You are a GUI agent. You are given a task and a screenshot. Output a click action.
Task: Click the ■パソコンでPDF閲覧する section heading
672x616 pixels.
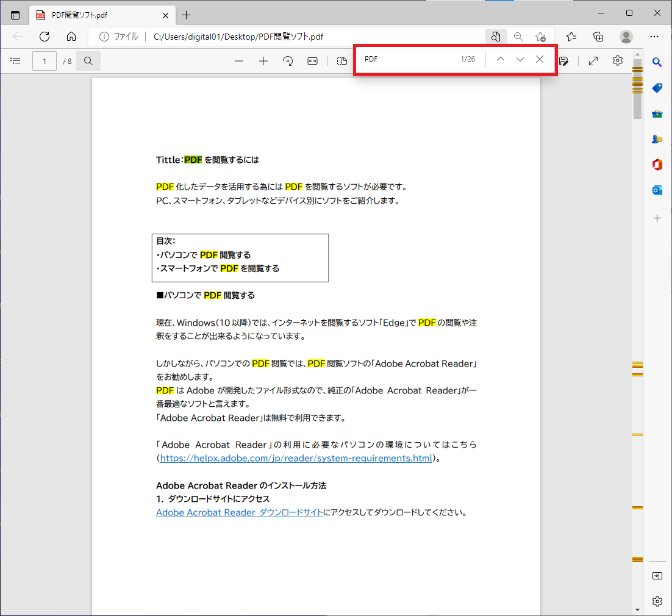click(206, 295)
